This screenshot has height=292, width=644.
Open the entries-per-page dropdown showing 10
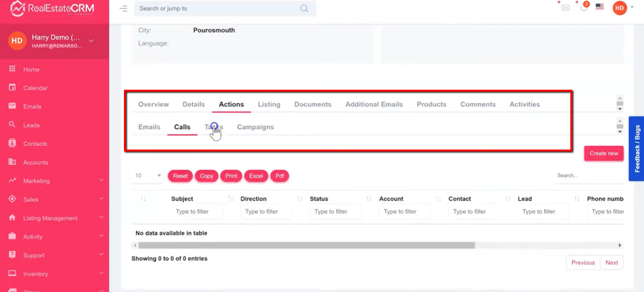(x=148, y=176)
